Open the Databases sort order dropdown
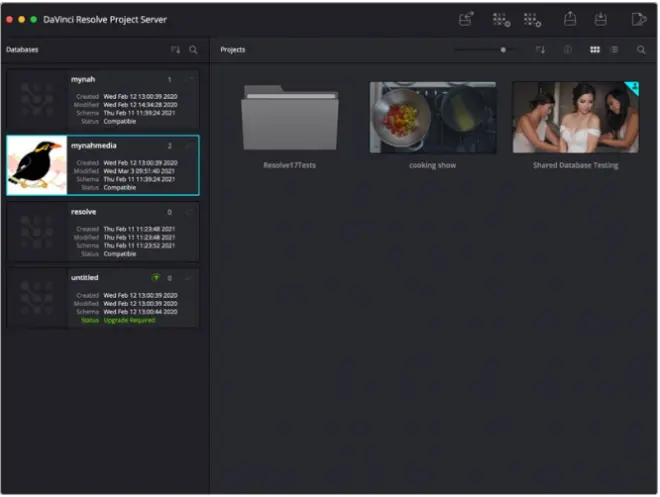This screenshot has height=497, width=660. click(175, 50)
